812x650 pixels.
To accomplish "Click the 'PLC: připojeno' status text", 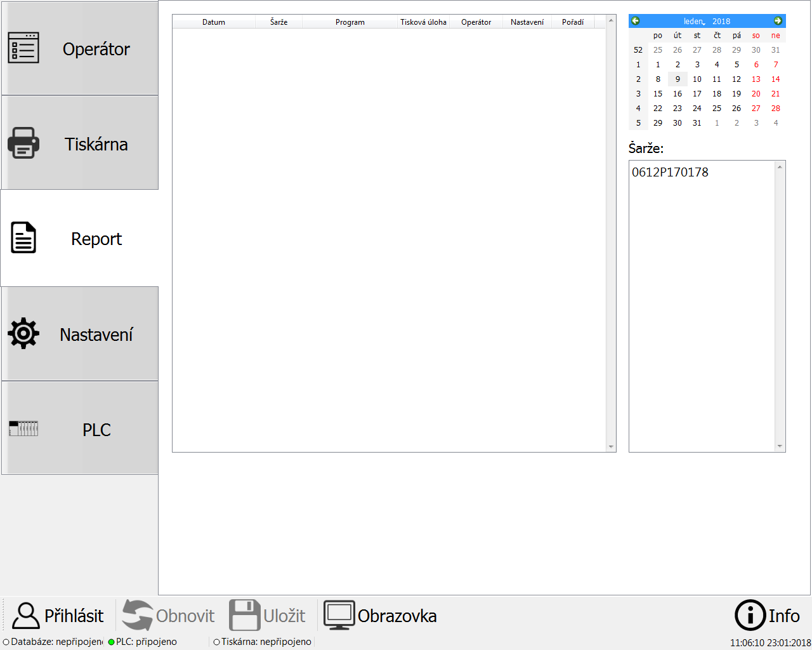I will click(x=147, y=642).
